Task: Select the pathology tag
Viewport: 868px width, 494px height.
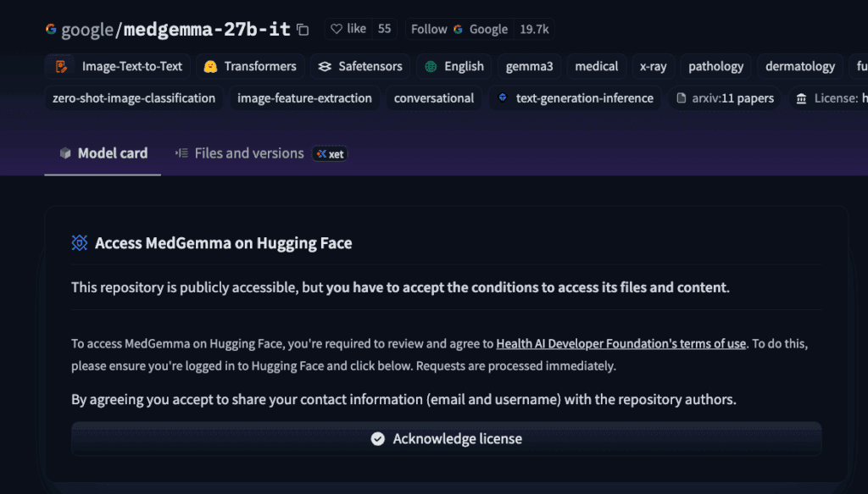Action: 715,66
